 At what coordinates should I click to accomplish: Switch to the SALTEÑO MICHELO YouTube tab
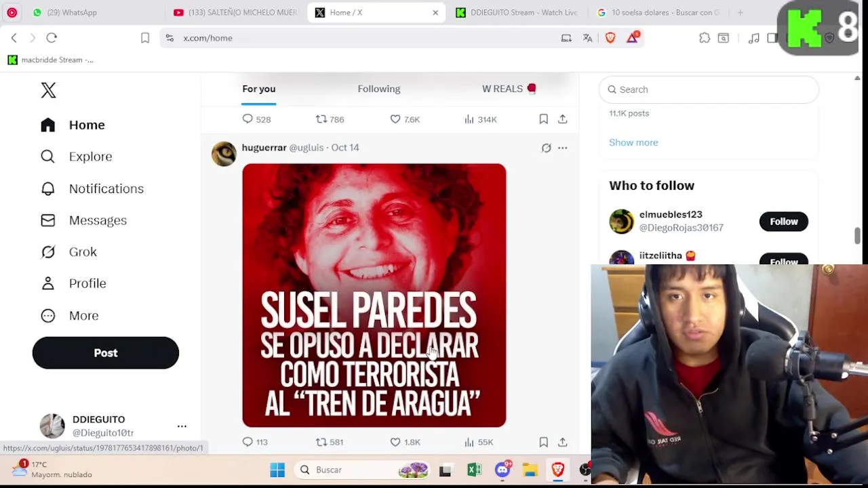[x=236, y=12]
